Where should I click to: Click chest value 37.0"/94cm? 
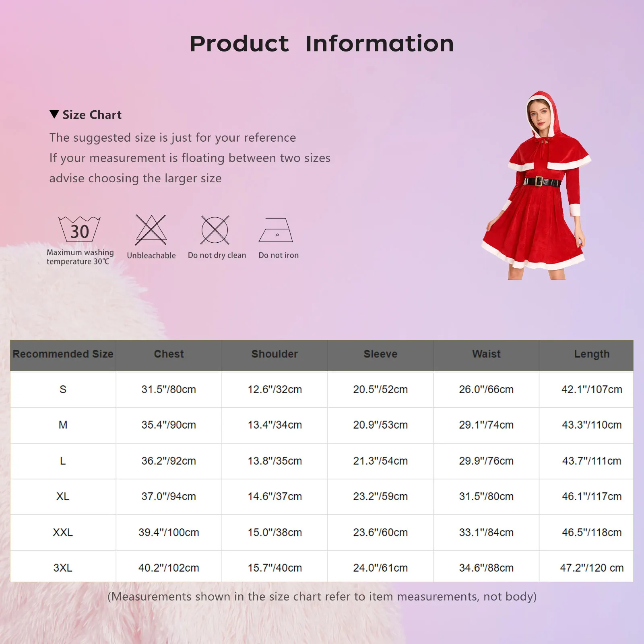coord(169,496)
